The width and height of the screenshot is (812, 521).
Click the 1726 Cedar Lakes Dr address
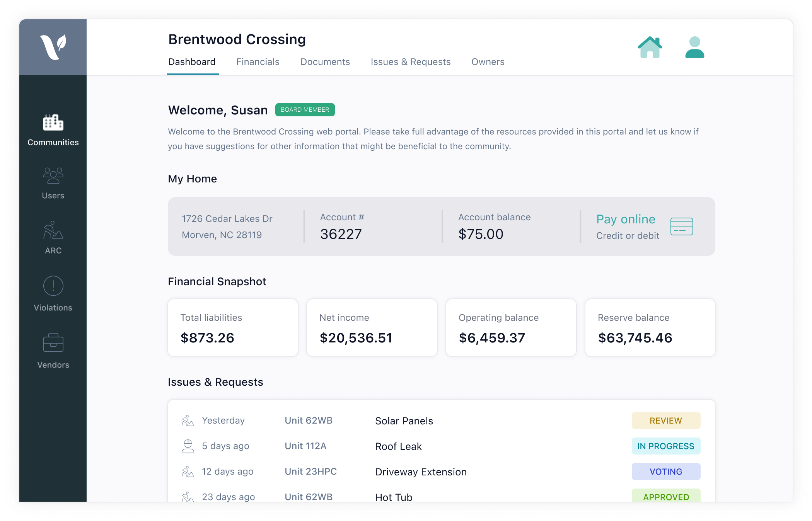227,219
